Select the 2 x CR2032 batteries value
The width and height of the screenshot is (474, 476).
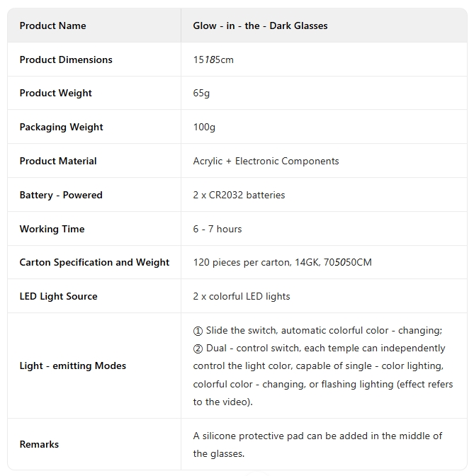point(239,195)
